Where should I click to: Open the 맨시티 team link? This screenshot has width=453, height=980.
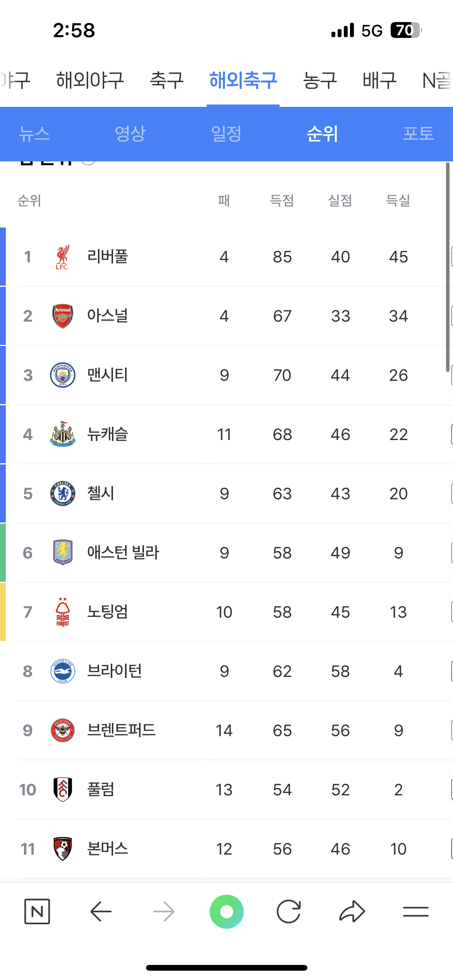tap(107, 375)
